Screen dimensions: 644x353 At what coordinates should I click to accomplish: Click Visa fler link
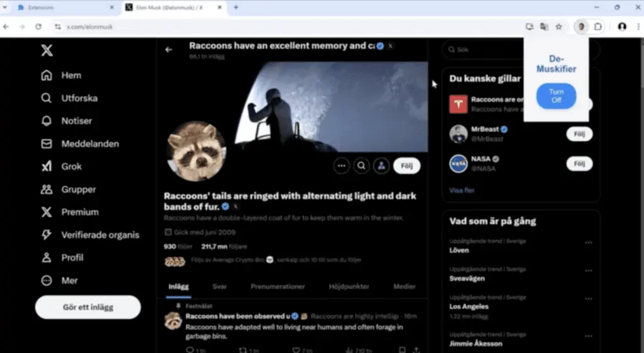click(462, 190)
